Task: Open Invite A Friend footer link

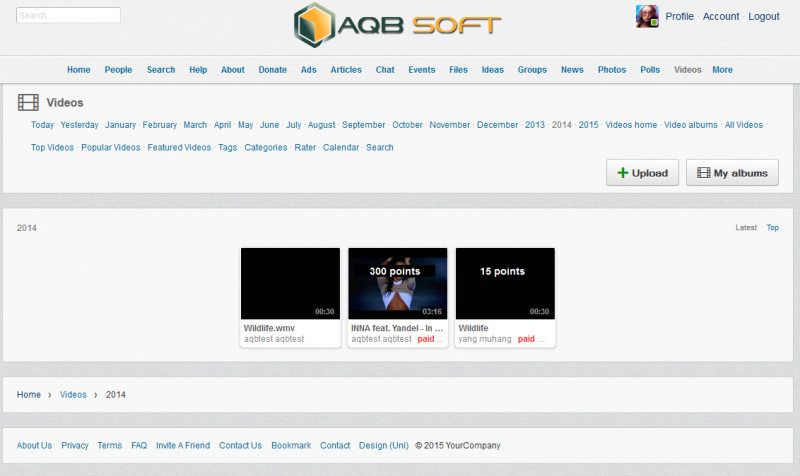Action: click(183, 445)
